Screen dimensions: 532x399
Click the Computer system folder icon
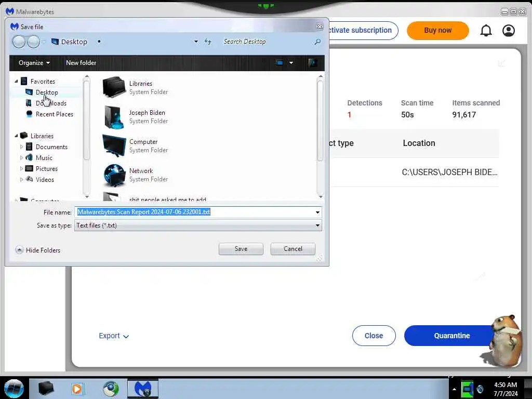pos(114,146)
